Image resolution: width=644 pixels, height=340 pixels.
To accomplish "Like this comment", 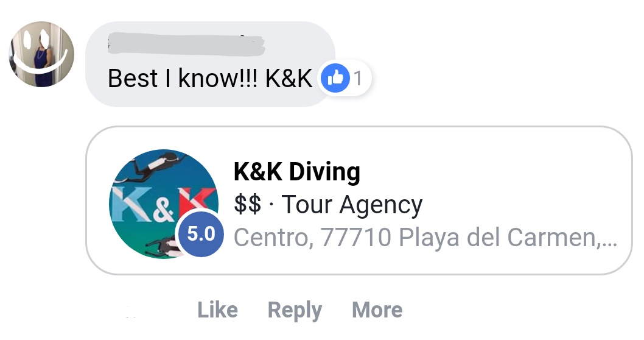I will pyautogui.click(x=218, y=310).
